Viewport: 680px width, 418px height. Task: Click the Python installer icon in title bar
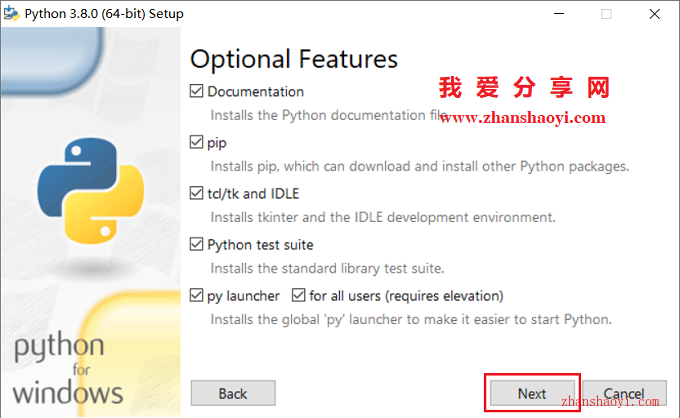[11, 13]
